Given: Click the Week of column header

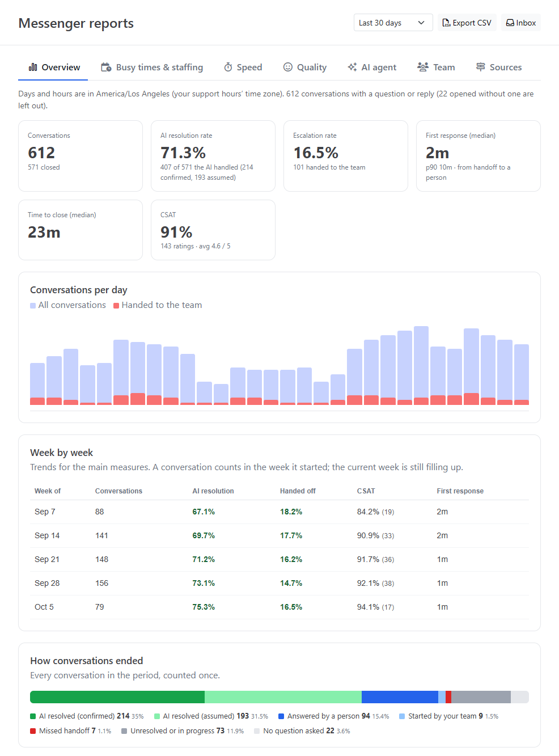Looking at the screenshot, I should (x=48, y=491).
